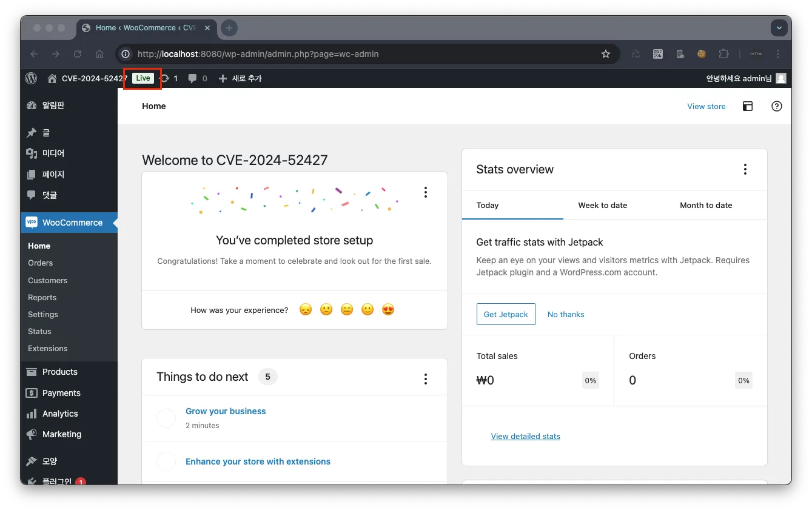Open the browser three-dot menu
The image size is (812, 510).
point(778,54)
